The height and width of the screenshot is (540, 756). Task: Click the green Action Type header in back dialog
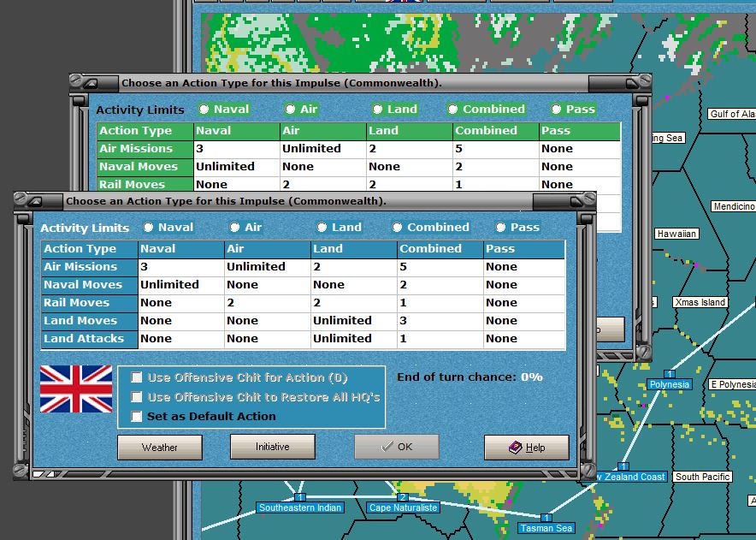pos(145,131)
